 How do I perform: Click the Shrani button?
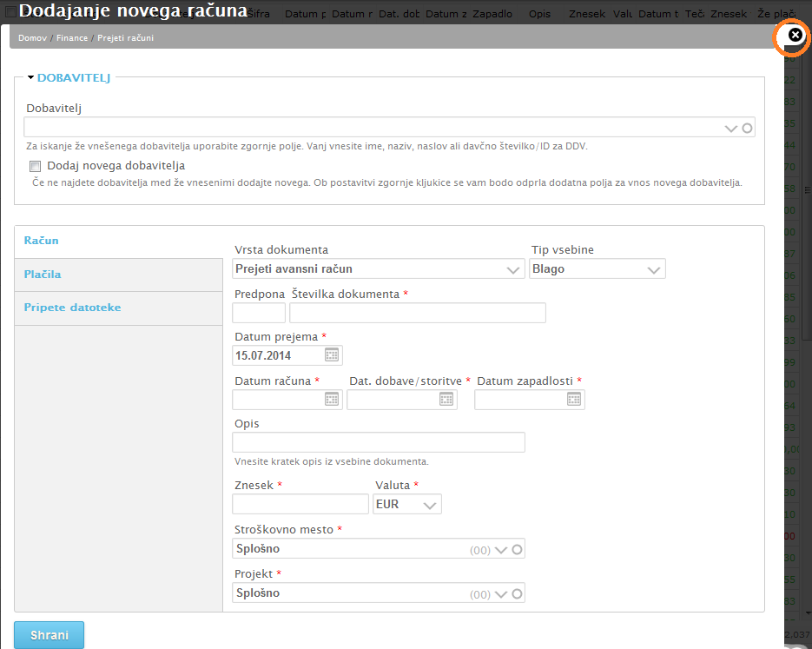click(50, 635)
